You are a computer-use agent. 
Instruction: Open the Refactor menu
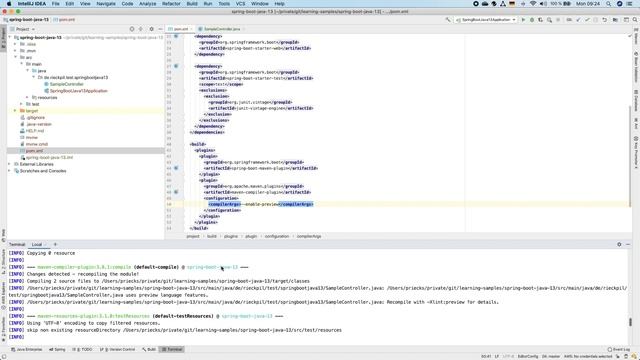171,4
